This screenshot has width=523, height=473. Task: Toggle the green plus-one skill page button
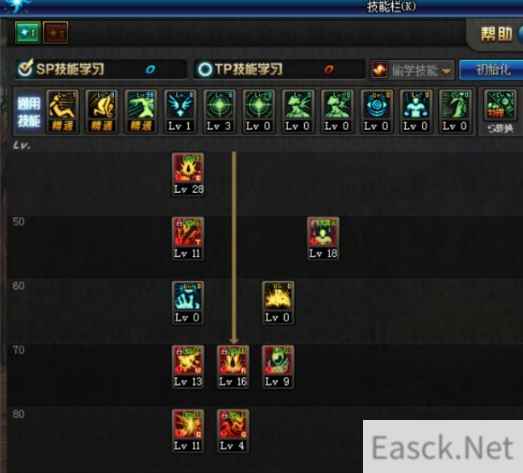click(x=28, y=33)
